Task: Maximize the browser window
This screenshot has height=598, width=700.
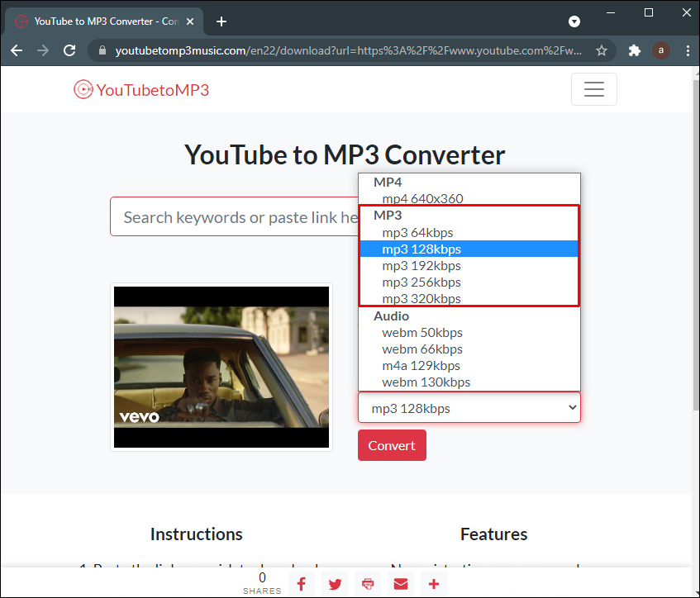Action: pos(649,12)
